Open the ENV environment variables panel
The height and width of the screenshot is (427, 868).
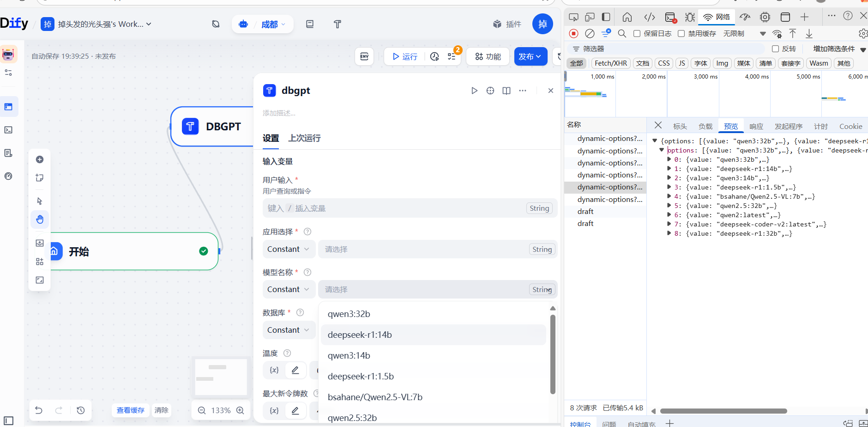(364, 56)
